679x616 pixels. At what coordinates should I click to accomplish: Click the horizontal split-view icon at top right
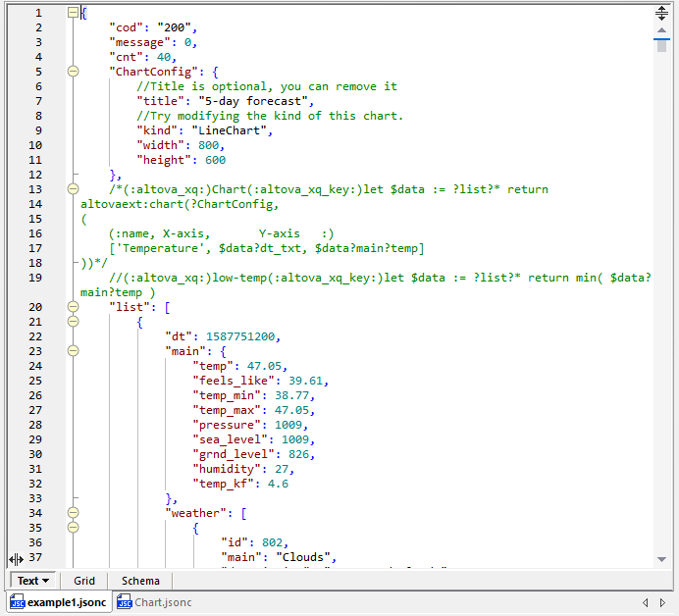coord(661,13)
